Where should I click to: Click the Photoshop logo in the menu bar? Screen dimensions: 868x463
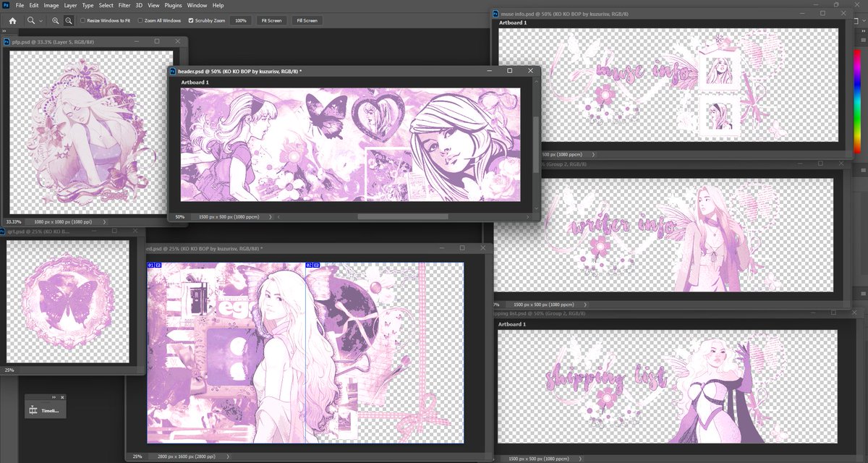coord(5,5)
